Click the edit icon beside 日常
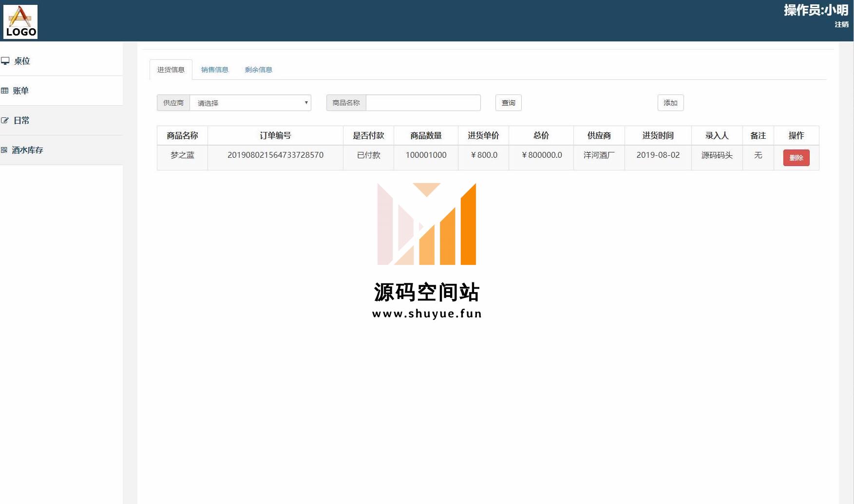 point(5,120)
